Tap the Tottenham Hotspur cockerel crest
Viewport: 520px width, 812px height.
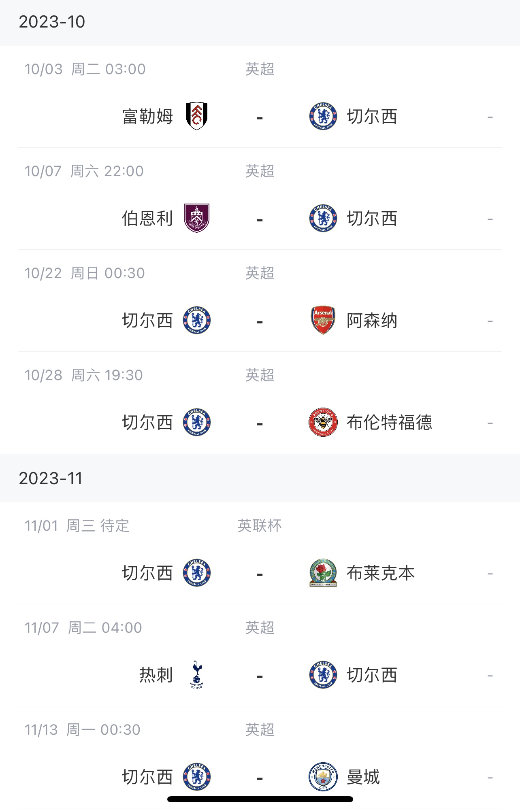click(x=197, y=675)
